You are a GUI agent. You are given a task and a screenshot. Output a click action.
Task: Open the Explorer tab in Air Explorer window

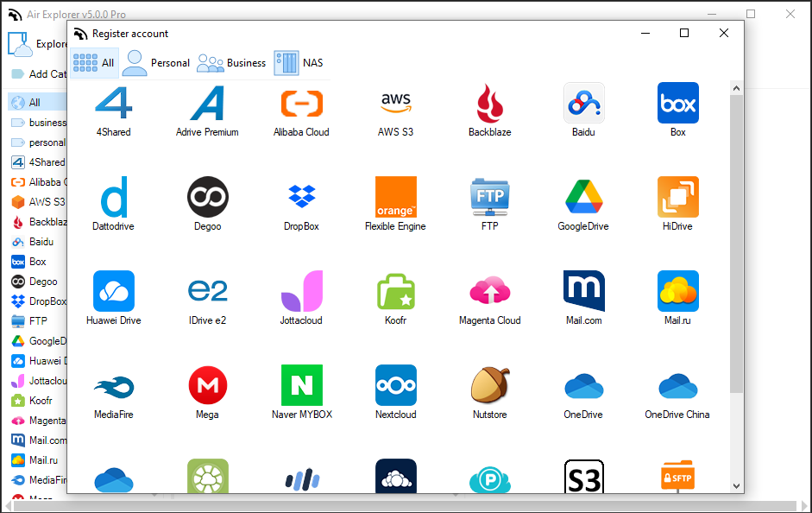37,44
